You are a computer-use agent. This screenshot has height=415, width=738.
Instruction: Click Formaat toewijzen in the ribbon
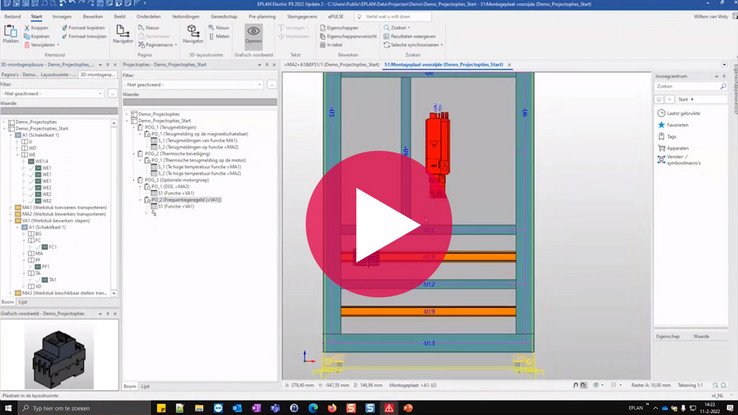pos(84,36)
